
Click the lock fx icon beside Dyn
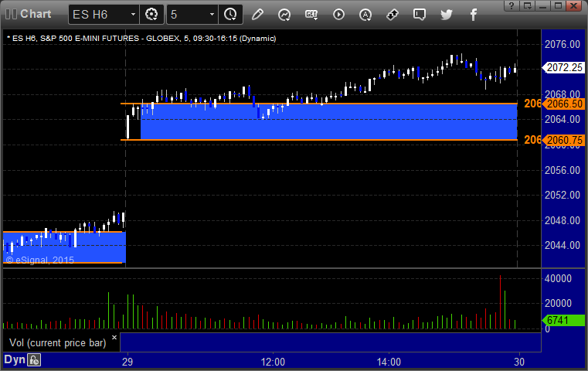[34, 360]
